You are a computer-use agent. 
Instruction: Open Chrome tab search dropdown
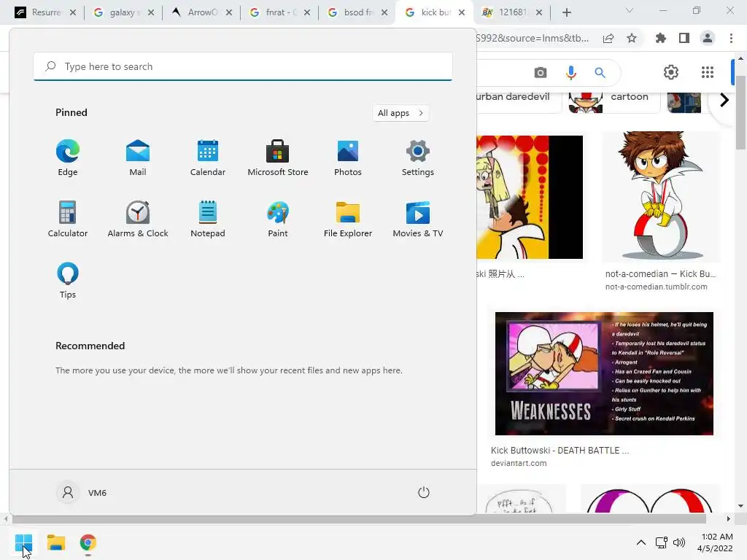pos(630,10)
